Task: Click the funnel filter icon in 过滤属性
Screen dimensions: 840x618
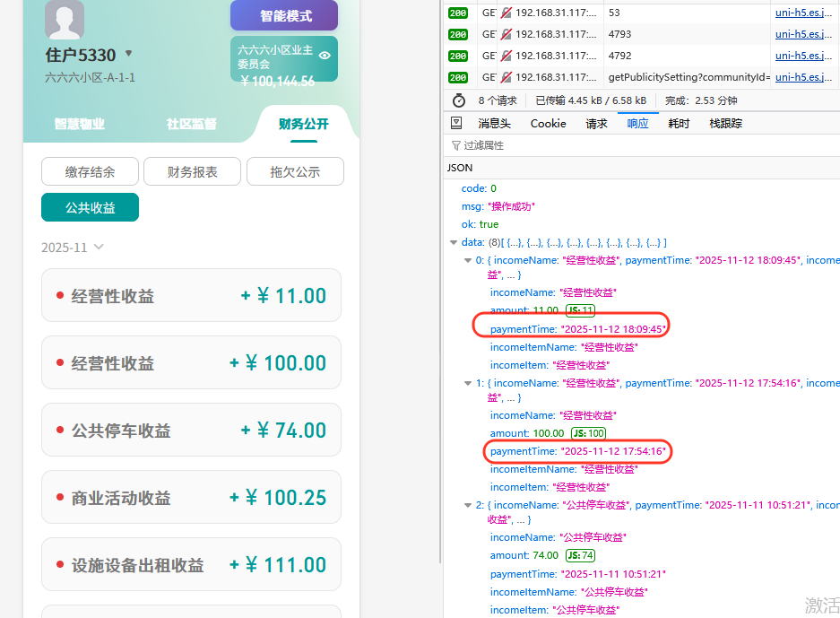Action: coord(456,145)
